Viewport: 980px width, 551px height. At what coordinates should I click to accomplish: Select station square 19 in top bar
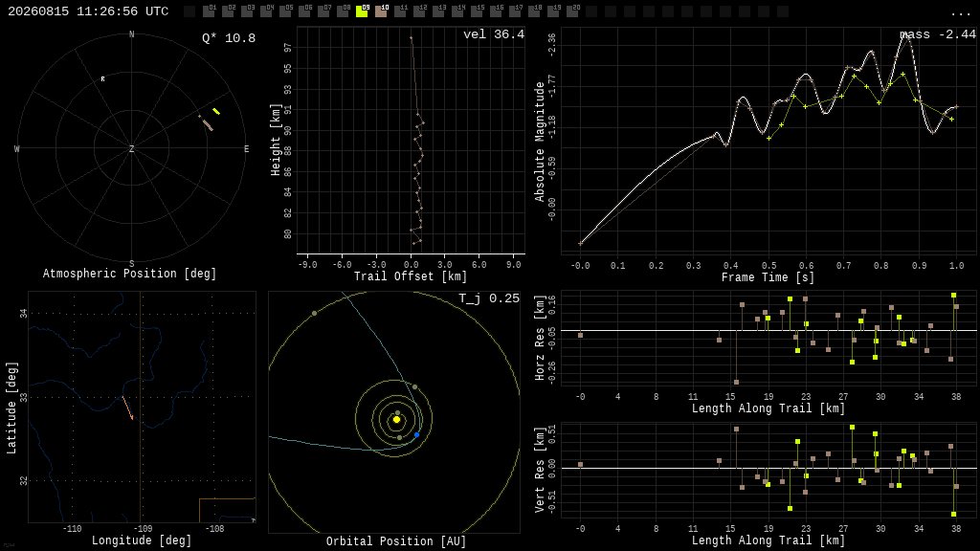pos(552,11)
